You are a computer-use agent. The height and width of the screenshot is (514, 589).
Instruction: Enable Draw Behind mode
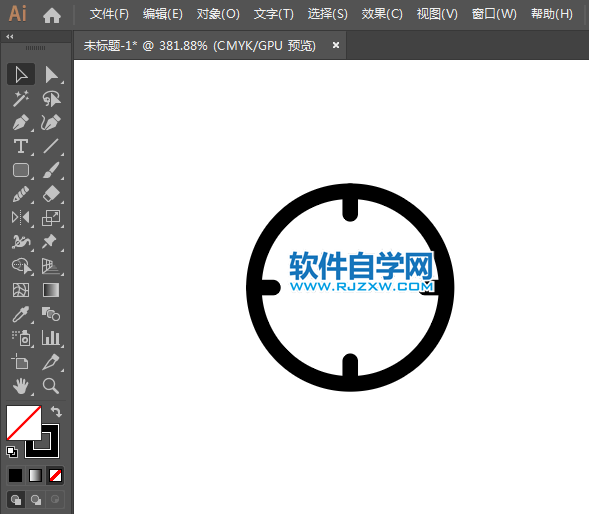click(36, 500)
